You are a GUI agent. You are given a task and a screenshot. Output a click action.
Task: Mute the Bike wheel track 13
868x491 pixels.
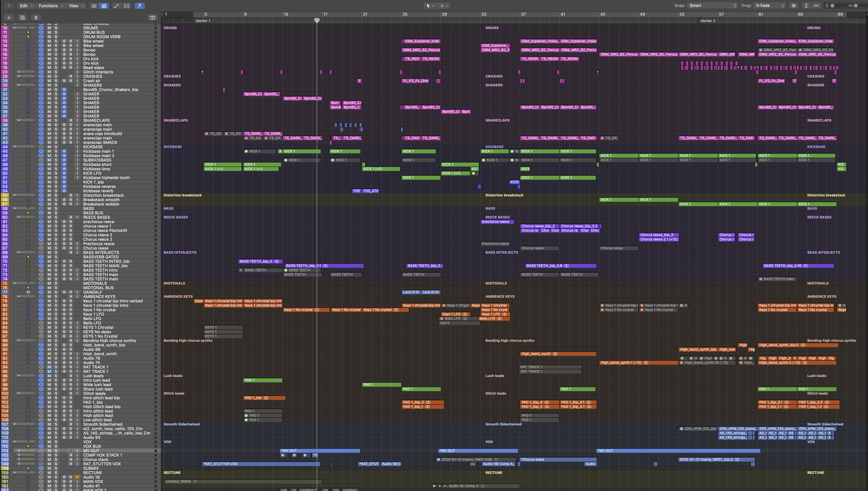(49, 41)
